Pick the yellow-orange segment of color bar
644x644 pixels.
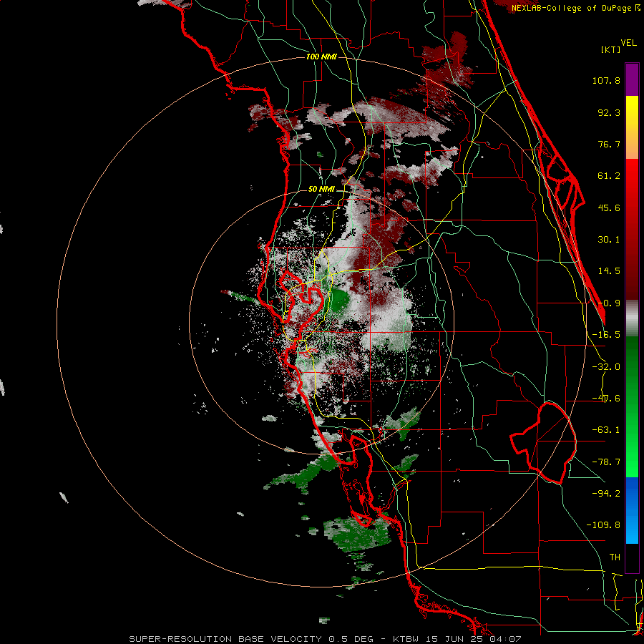632,127
